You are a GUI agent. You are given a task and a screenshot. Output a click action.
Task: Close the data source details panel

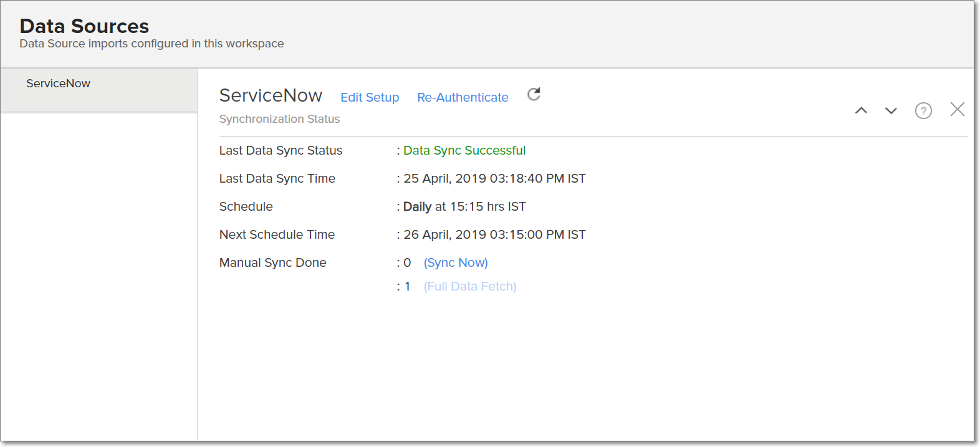[957, 110]
